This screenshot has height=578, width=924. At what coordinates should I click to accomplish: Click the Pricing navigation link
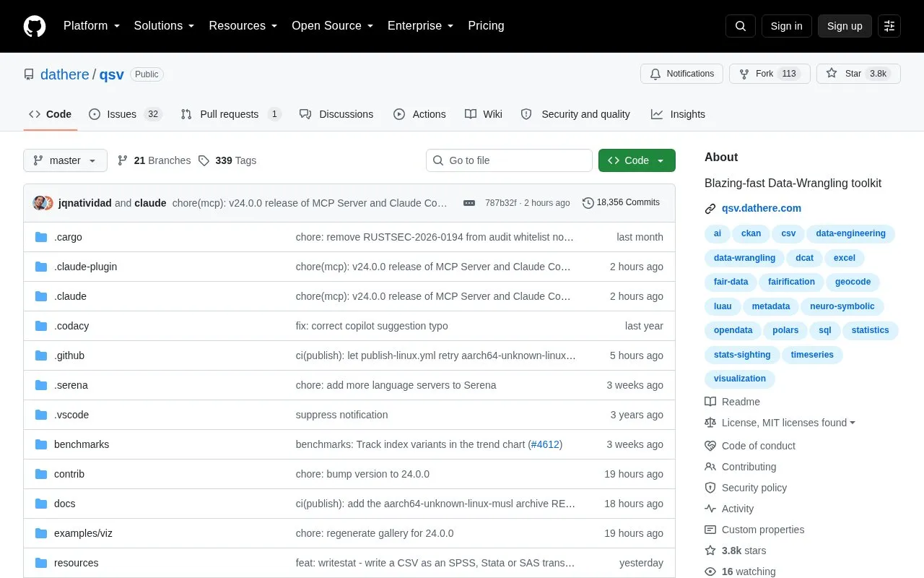486,26
